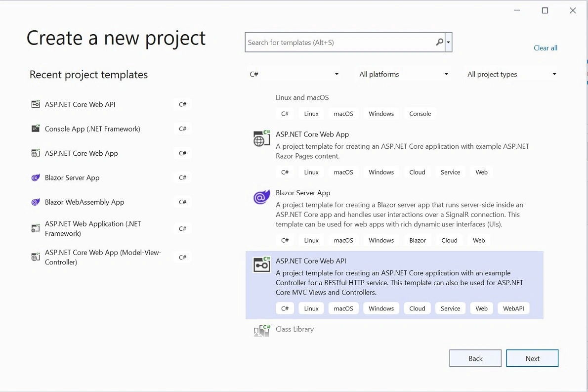Select ASP.NET Core Web App recent template

(111, 153)
